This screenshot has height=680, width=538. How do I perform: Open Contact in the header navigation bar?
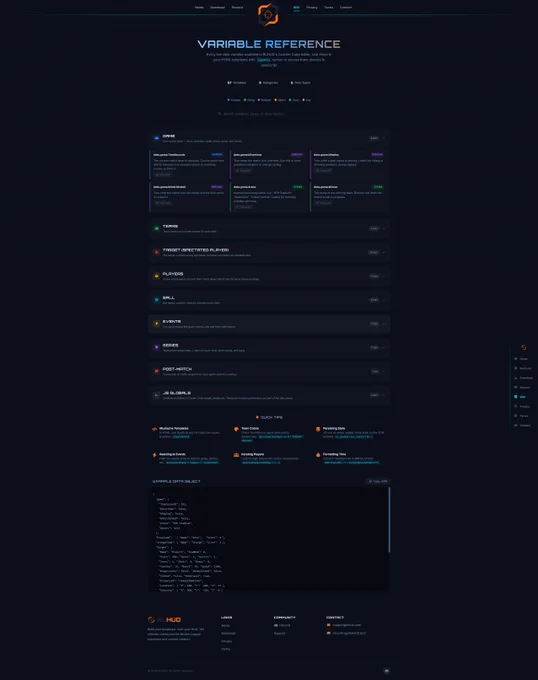point(346,7)
